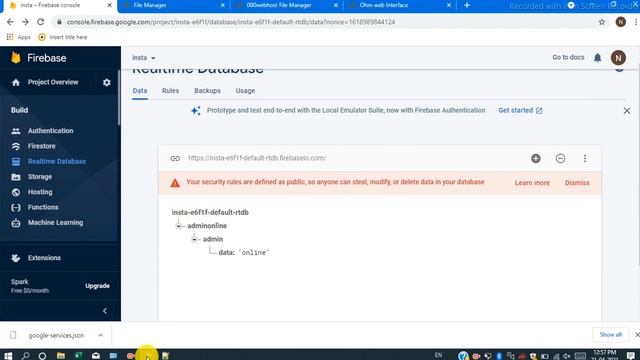Switch to the Data tab

(140, 91)
